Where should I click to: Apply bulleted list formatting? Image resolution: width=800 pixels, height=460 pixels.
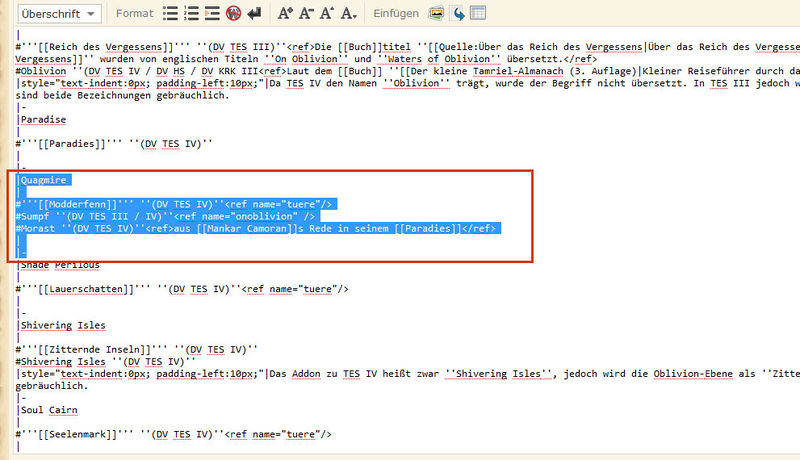(x=171, y=13)
